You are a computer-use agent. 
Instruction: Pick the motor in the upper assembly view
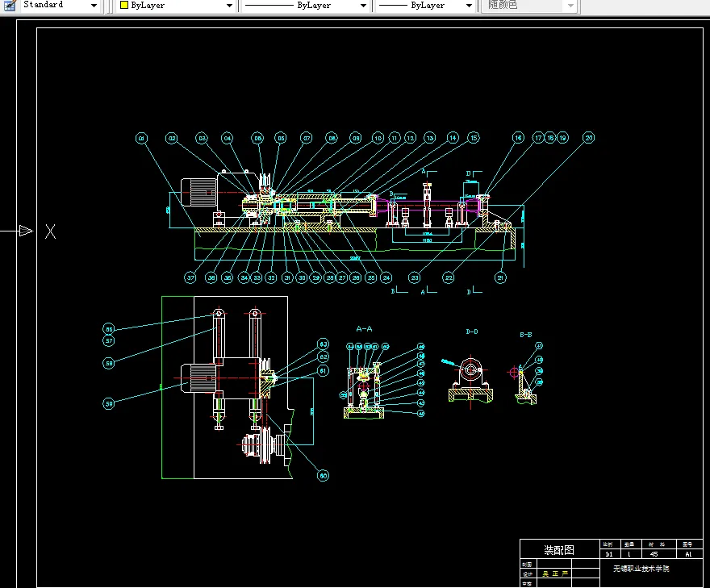(x=199, y=193)
